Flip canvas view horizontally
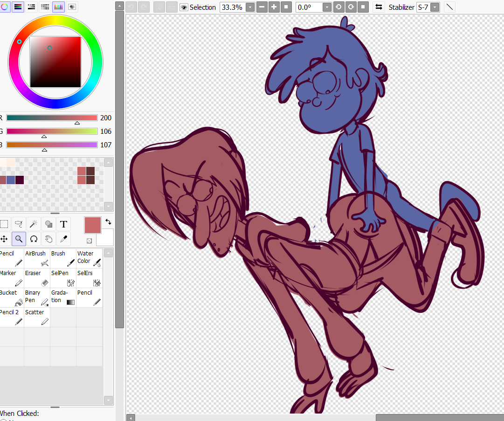This screenshot has height=421, width=504. point(379,7)
